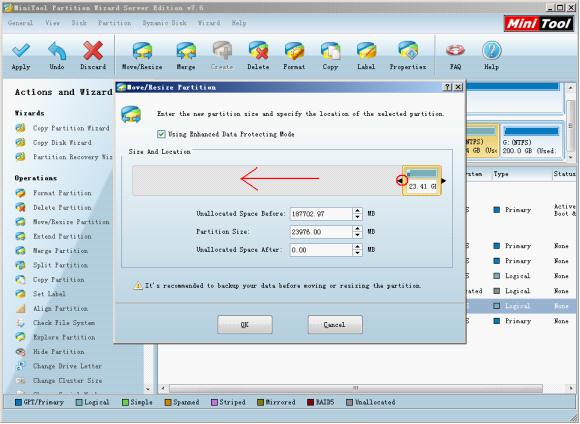
Task: Increase Unallocated Space Before value
Action: click(357, 211)
